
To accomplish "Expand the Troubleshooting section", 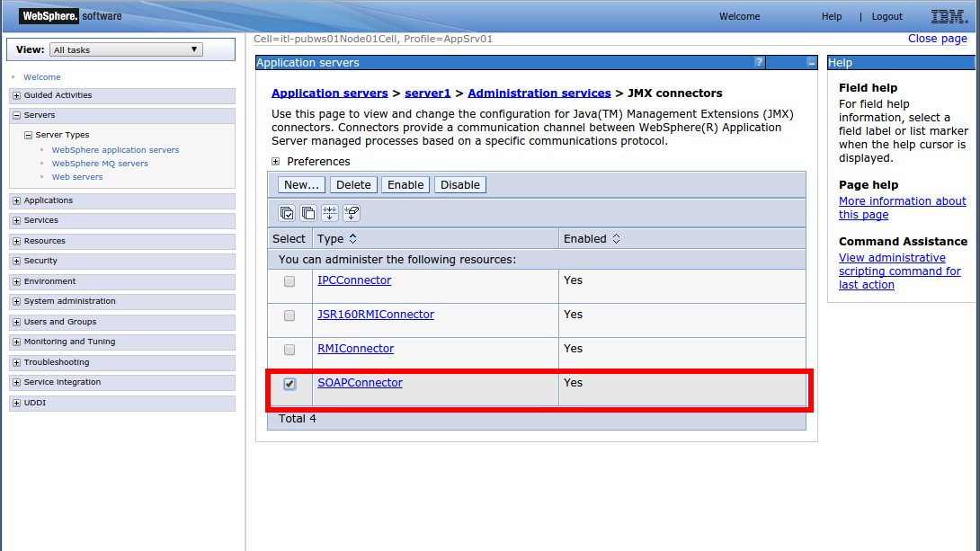I will tap(17, 362).
